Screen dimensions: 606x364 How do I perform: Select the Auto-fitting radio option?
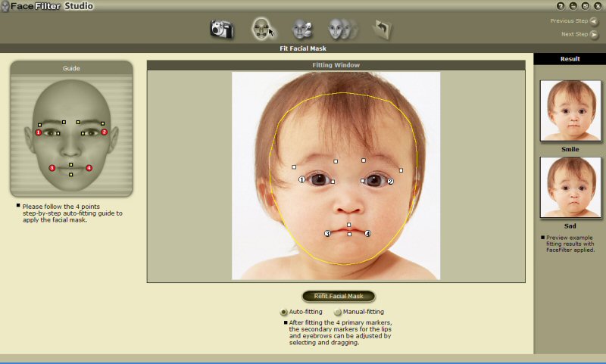coord(284,312)
